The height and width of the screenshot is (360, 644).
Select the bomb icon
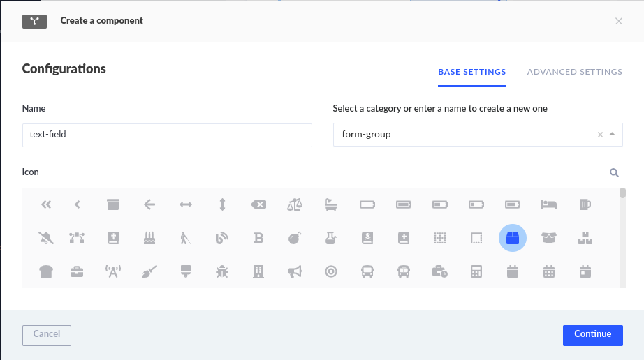[x=295, y=238]
